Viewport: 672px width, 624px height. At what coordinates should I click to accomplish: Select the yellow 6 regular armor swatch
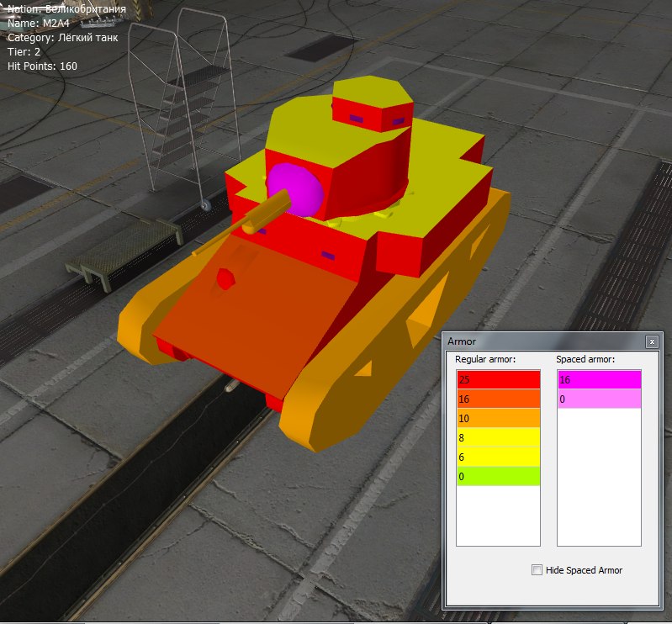pyautogui.click(x=499, y=457)
